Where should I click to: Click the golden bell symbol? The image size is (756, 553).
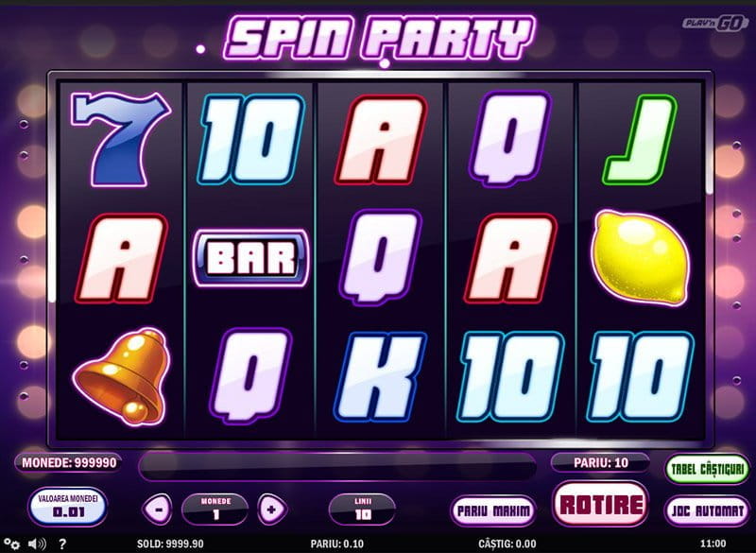[122, 376]
